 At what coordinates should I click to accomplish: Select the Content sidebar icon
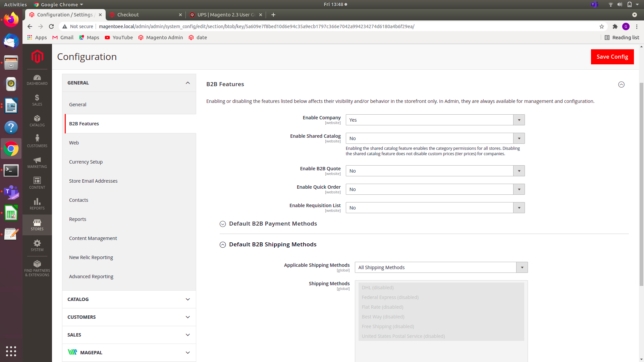coord(37,183)
